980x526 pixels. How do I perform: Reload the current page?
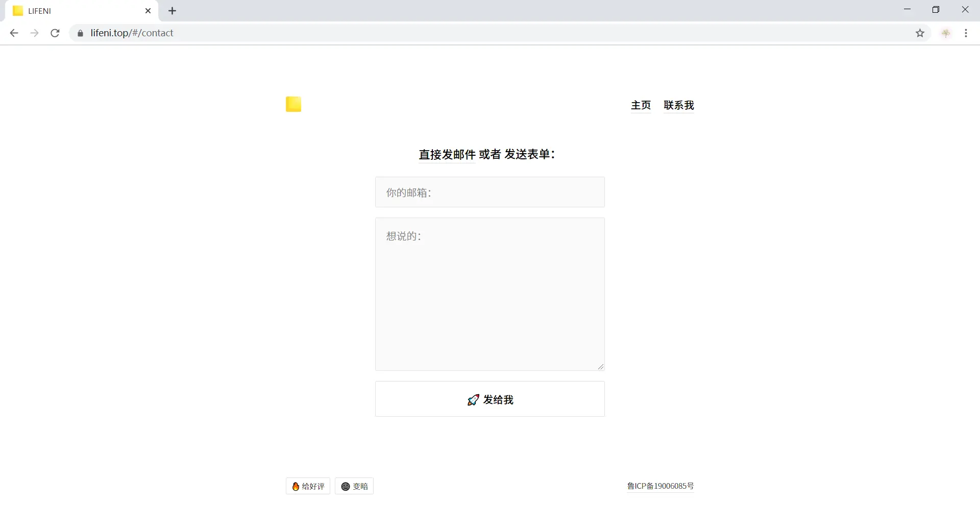(55, 33)
